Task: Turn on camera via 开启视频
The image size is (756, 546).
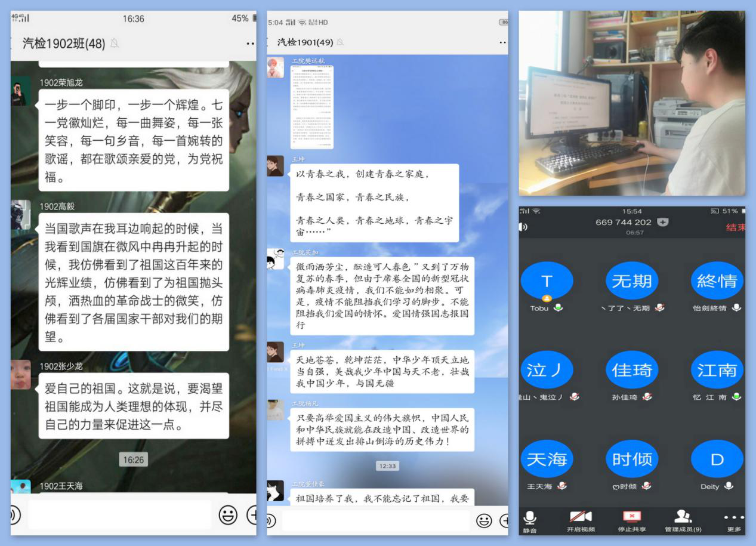Action: tap(581, 521)
